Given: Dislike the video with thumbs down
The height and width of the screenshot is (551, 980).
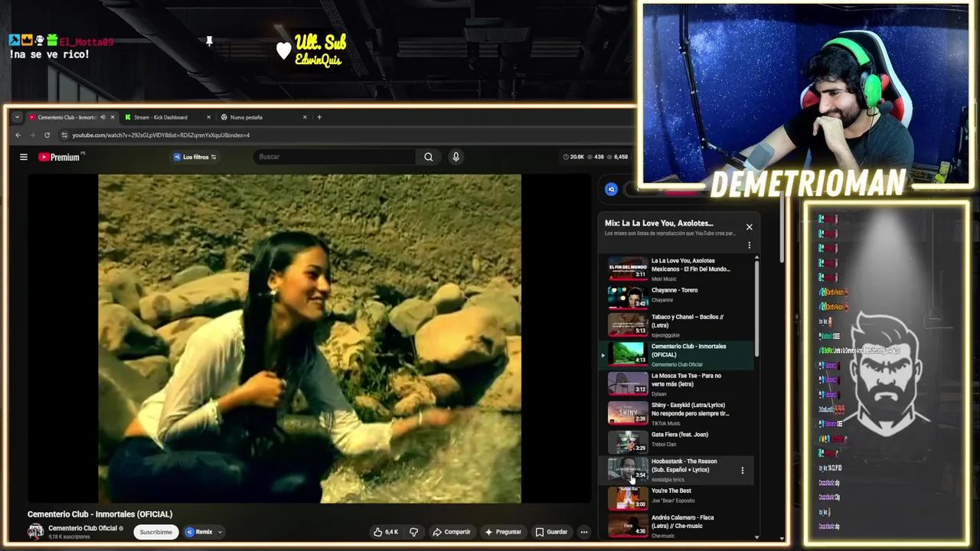Looking at the screenshot, I should click(413, 532).
